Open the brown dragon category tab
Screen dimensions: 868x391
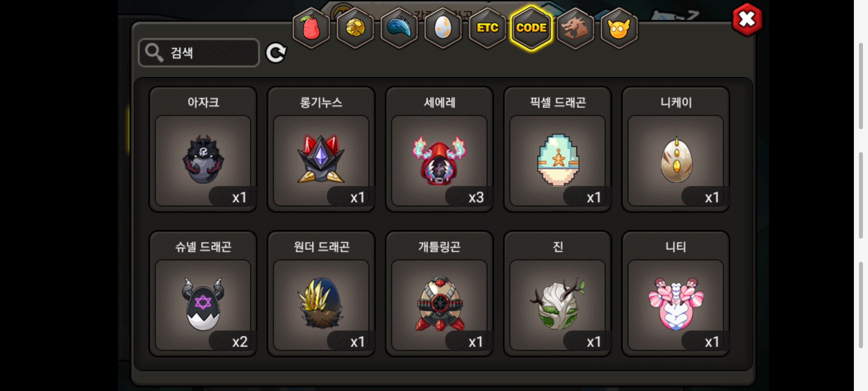tap(575, 28)
